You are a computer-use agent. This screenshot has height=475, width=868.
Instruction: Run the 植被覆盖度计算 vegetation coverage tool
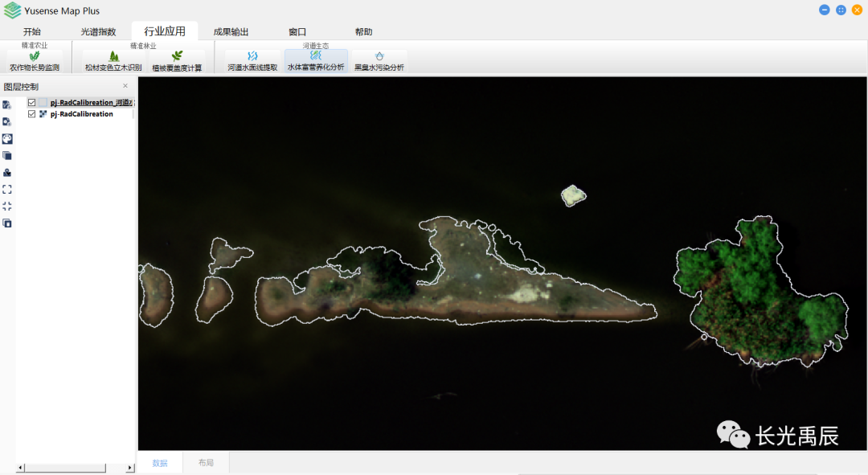[x=177, y=62]
